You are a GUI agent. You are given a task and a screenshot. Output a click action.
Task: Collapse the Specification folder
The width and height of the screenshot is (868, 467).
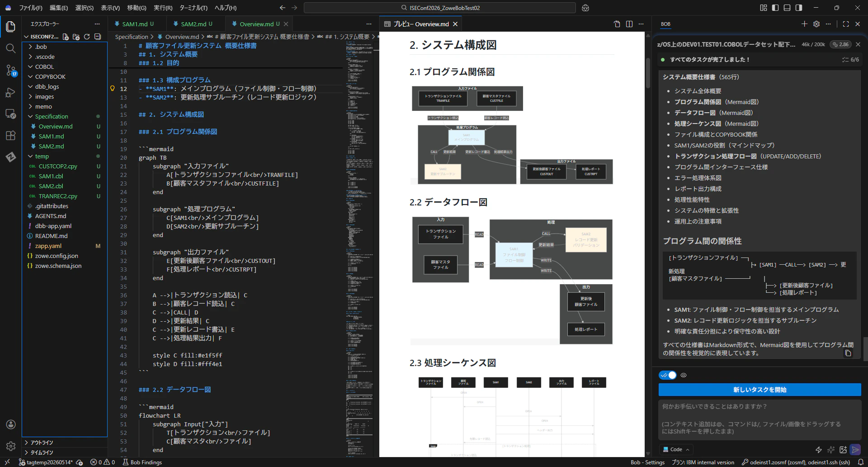click(x=65, y=116)
